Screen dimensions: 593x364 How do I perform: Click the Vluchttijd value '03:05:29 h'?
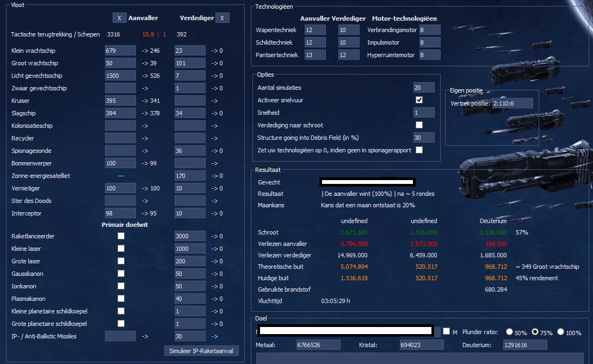[336, 301]
